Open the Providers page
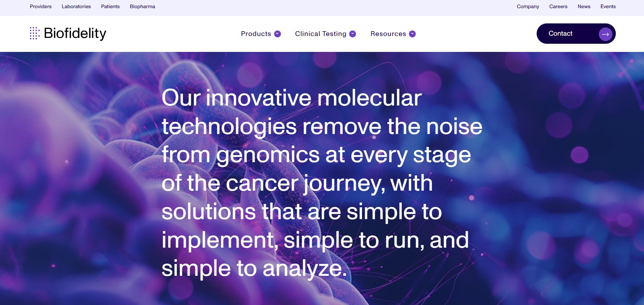 click(40, 6)
